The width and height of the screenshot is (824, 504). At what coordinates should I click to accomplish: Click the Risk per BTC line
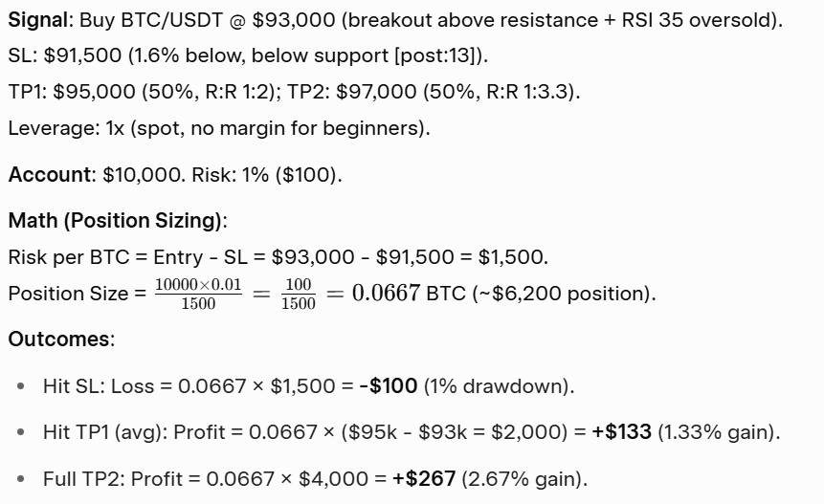click(278, 257)
